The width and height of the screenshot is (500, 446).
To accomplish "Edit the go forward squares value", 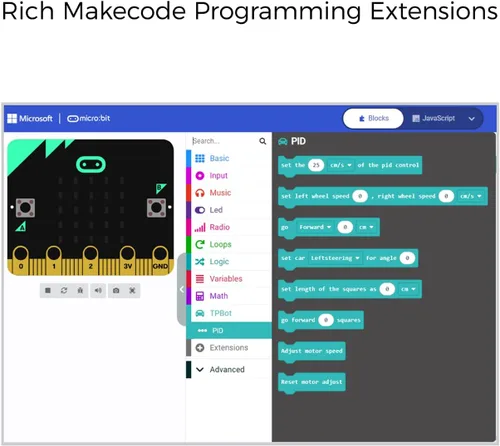I will pyautogui.click(x=326, y=320).
